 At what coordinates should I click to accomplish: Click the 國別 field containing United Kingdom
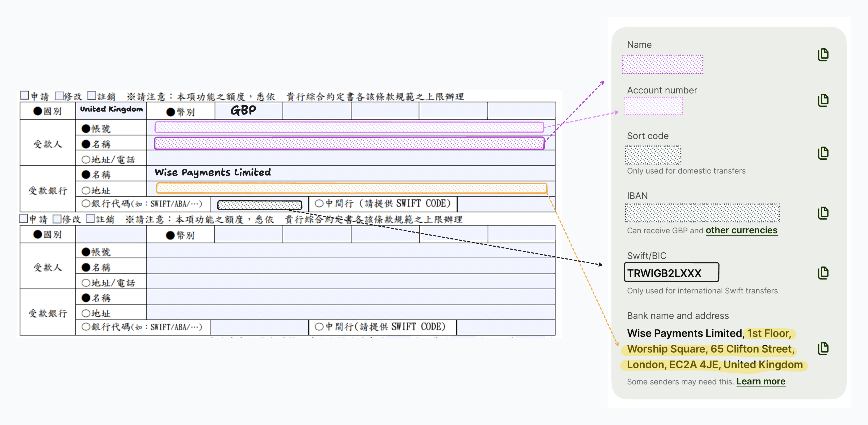point(111,111)
